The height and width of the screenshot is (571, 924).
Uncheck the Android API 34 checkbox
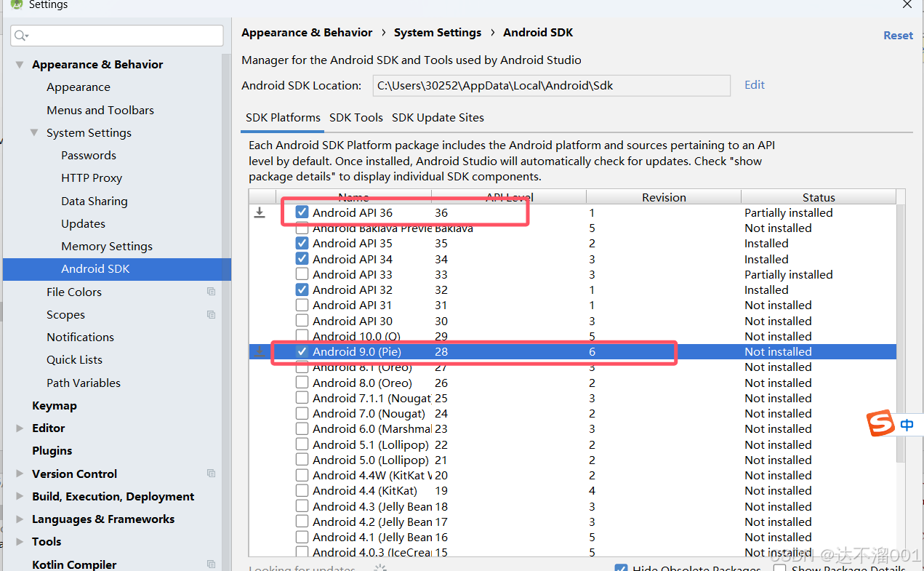(302, 259)
